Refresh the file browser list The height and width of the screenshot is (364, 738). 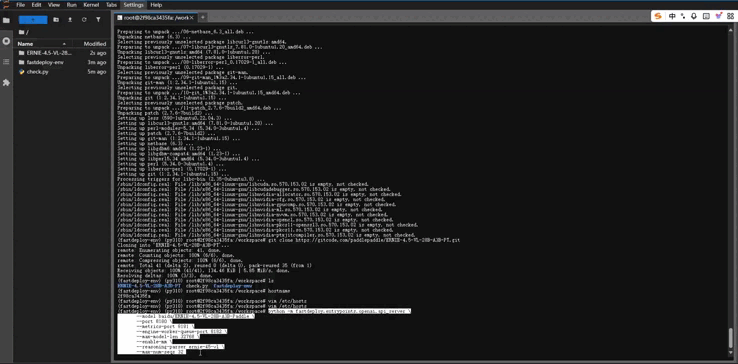[84, 20]
